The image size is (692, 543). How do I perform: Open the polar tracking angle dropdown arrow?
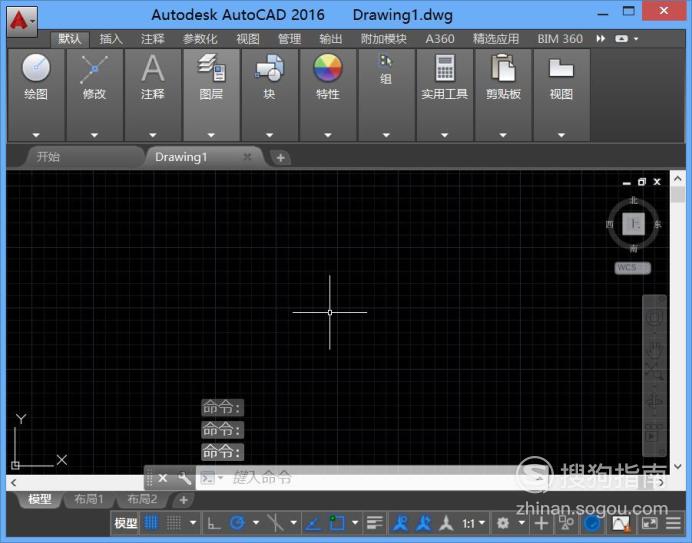pos(256,523)
